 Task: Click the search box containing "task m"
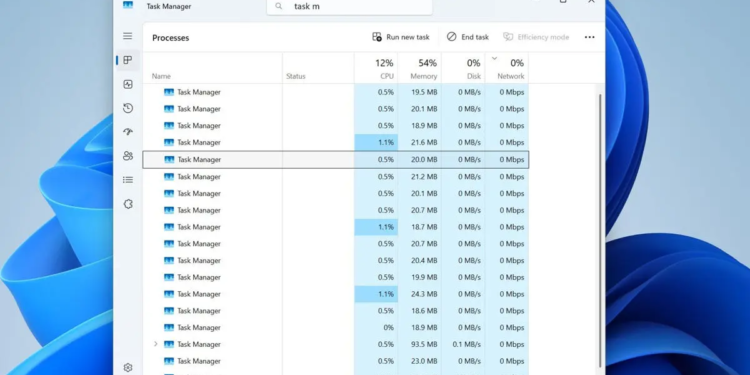(x=350, y=7)
